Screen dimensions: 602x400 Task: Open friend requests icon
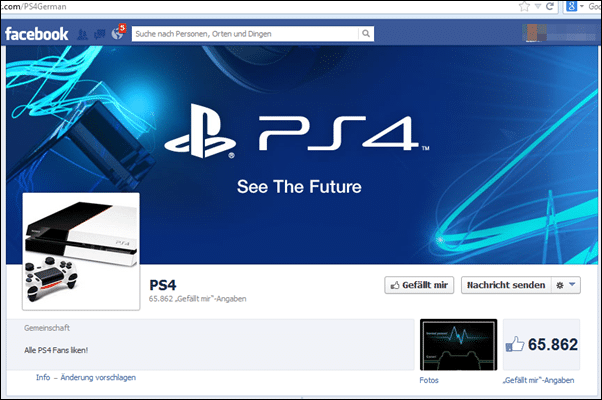coord(82,35)
